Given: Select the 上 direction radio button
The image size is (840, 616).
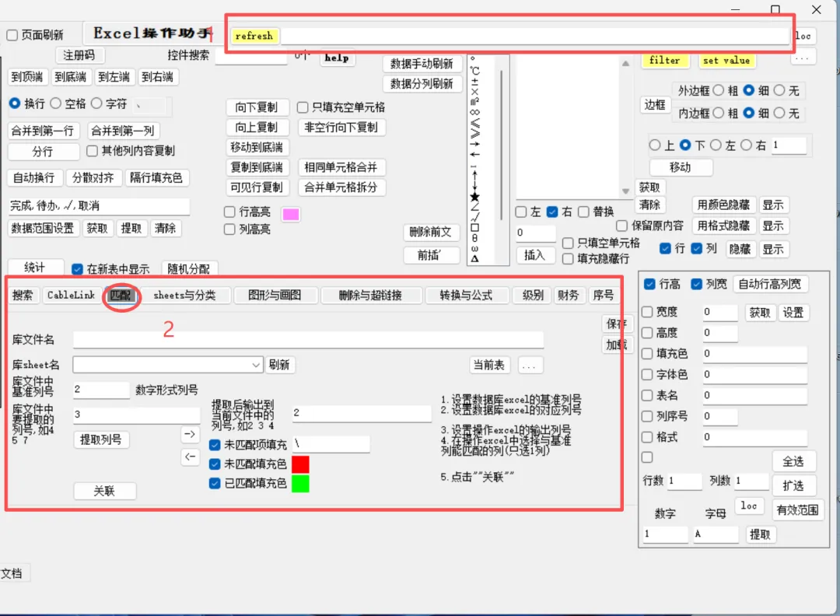Looking at the screenshot, I should click(655, 145).
